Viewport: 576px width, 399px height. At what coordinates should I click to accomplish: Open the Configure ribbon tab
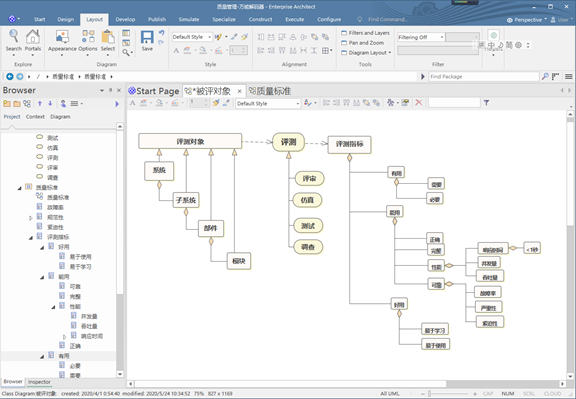[x=329, y=19]
